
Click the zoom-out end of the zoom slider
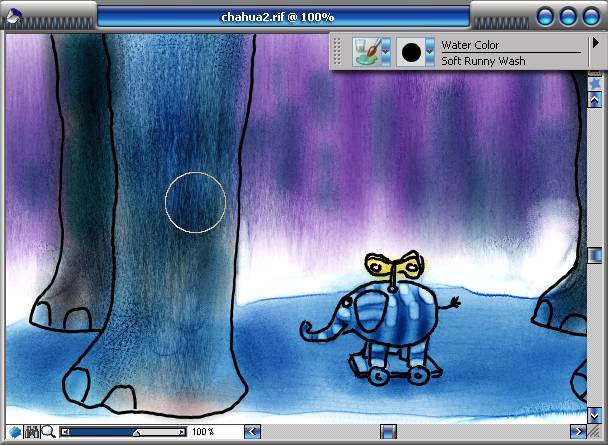click(65, 432)
